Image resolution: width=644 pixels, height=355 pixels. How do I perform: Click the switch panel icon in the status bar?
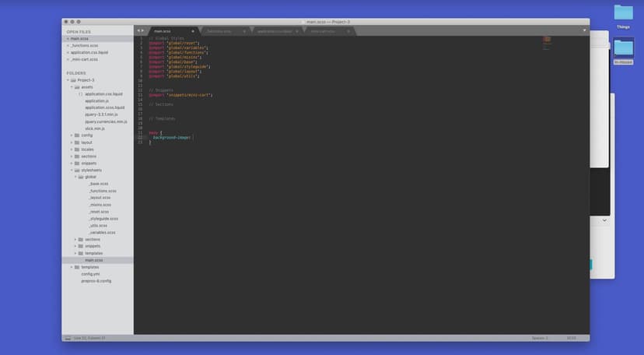coord(68,338)
